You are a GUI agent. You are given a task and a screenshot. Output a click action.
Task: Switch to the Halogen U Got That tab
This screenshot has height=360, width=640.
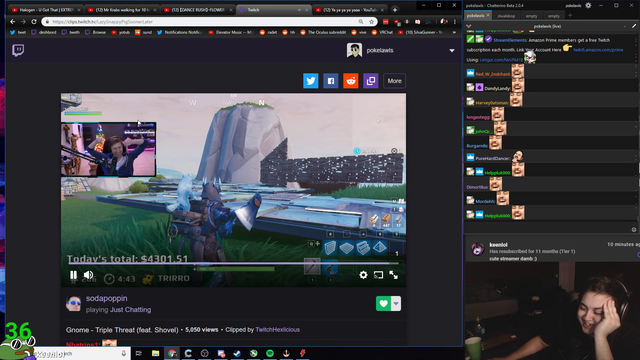pyautogui.click(x=46, y=10)
